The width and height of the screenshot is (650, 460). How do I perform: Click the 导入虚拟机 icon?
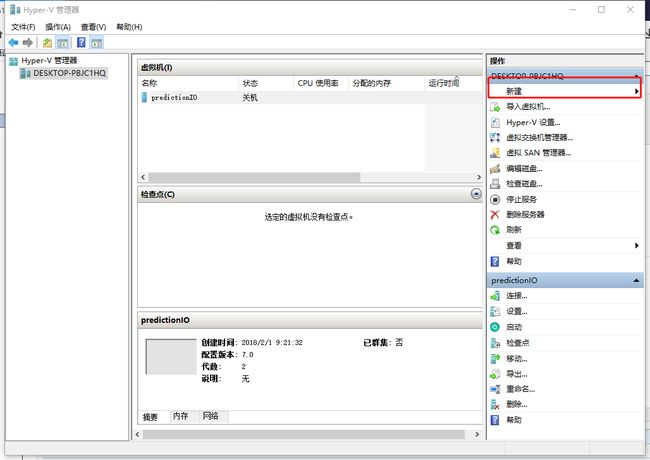click(x=495, y=107)
